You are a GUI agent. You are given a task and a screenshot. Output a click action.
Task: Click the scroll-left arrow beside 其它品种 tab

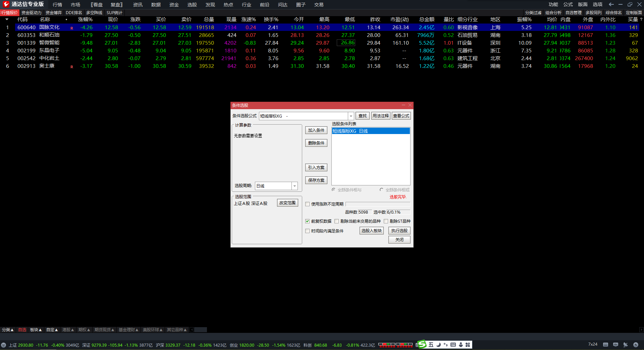[x=192, y=330]
